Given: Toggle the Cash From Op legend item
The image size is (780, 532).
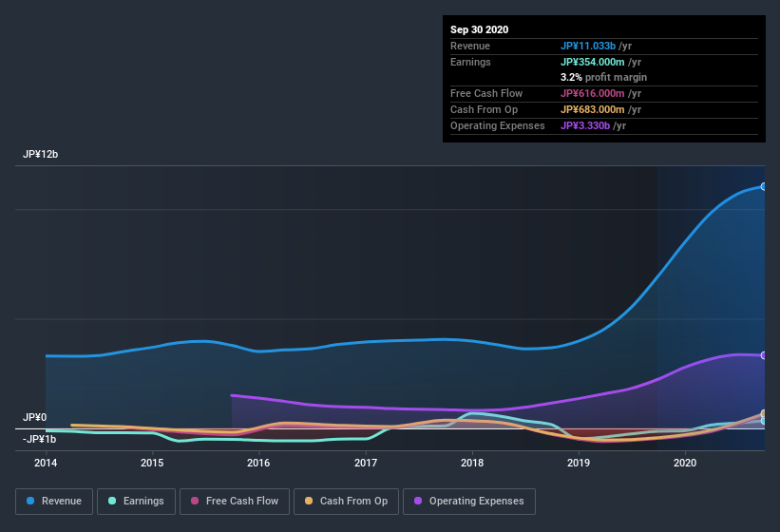Looking at the screenshot, I should click(346, 501).
